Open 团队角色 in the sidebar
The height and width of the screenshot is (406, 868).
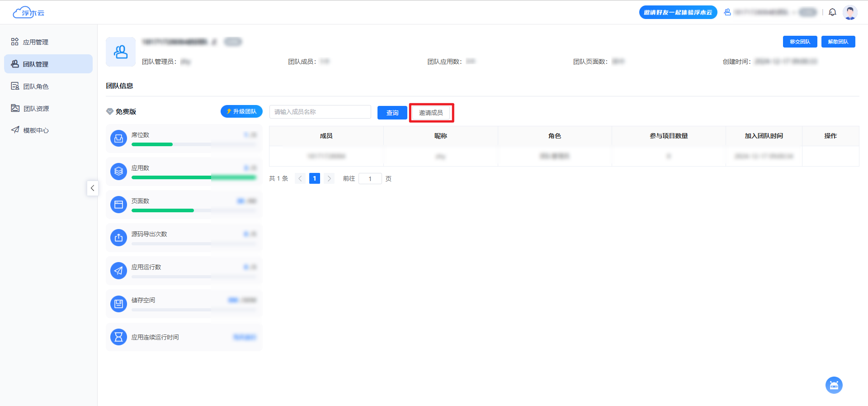tap(35, 86)
